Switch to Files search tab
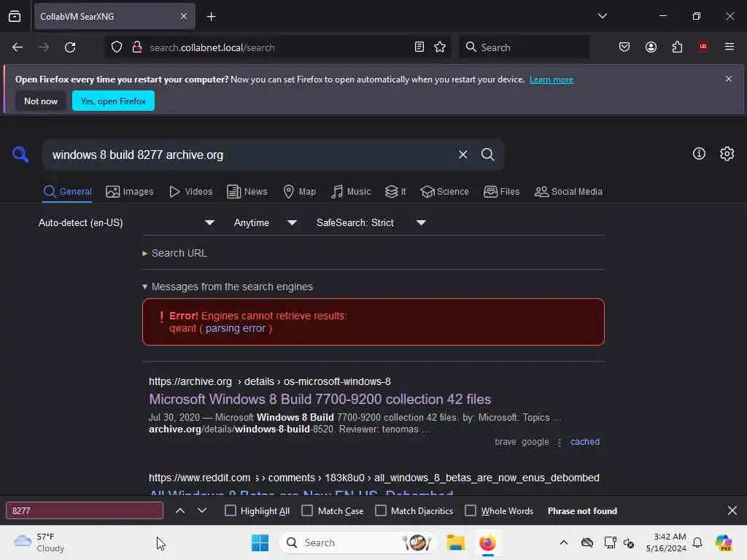Image resolution: width=747 pixels, height=560 pixels. [502, 192]
